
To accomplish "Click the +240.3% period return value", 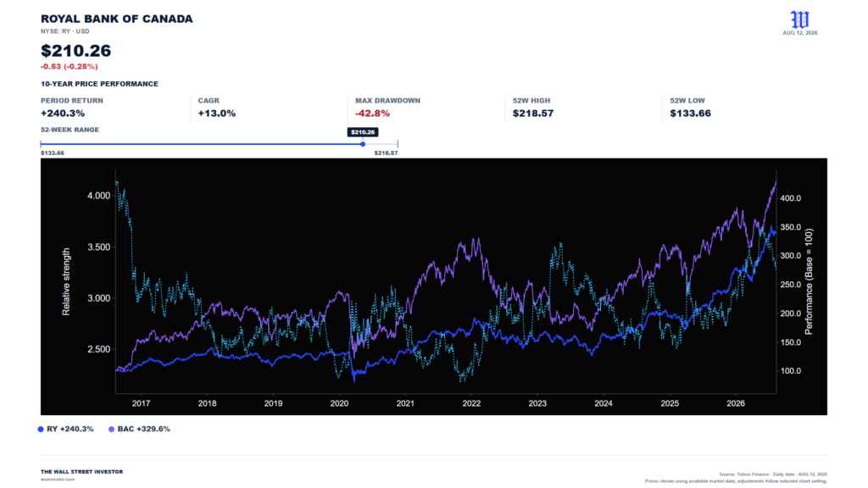I will (63, 114).
